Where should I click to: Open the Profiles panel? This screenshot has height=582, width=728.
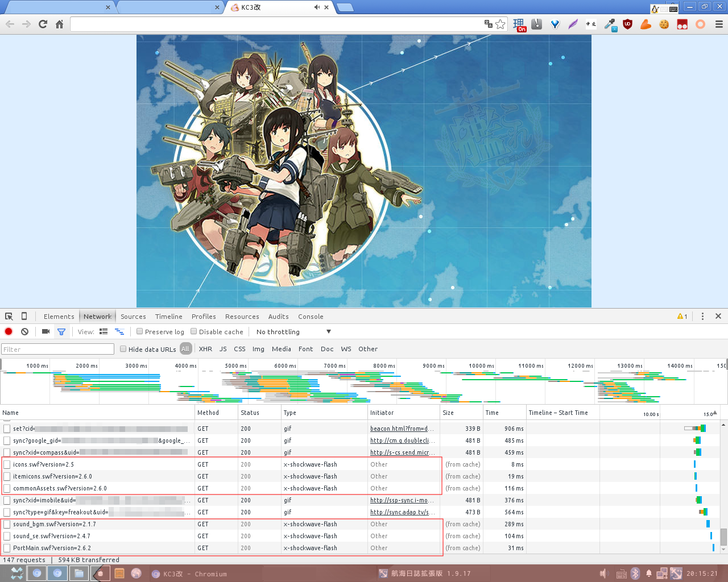tap(204, 317)
